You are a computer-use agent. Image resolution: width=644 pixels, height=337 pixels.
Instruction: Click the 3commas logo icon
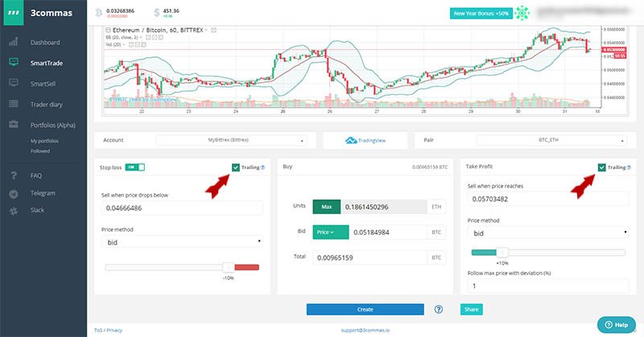pyautogui.click(x=14, y=13)
